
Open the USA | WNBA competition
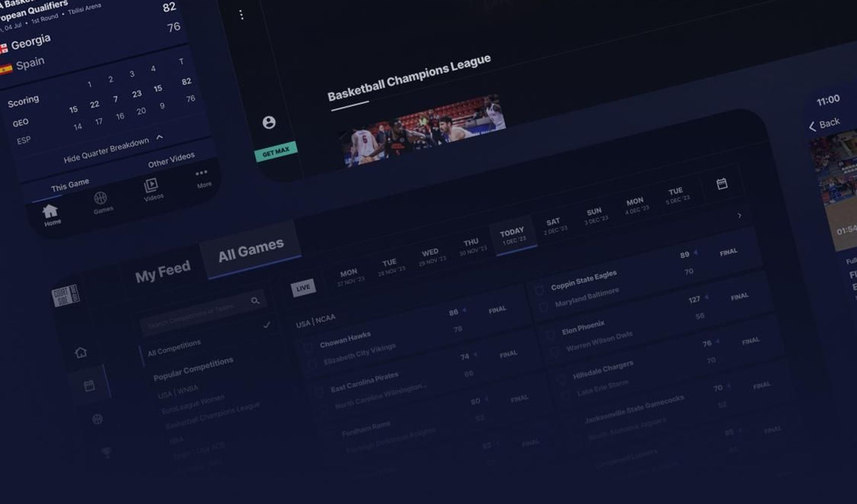pyautogui.click(x=178, y=391)
